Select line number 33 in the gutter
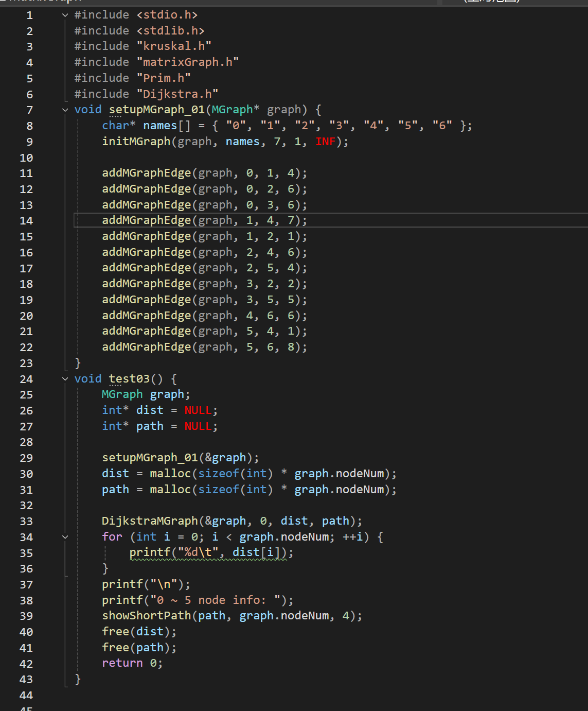This screenshot has width=588, height=711. tap(26, 522)
